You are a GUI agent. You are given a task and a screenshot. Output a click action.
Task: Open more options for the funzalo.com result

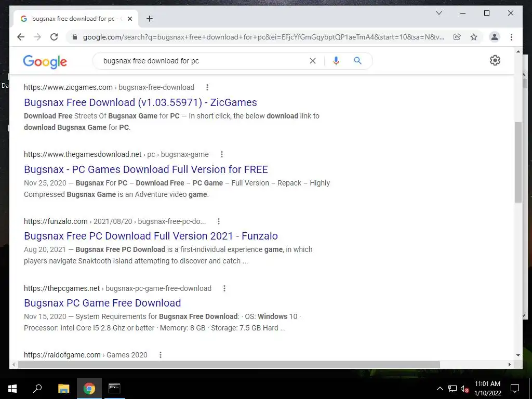coord(219,221)
